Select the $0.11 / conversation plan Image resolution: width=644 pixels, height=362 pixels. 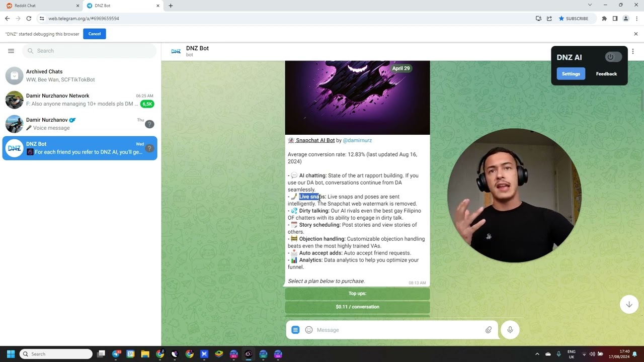click(x=358, y=307)
